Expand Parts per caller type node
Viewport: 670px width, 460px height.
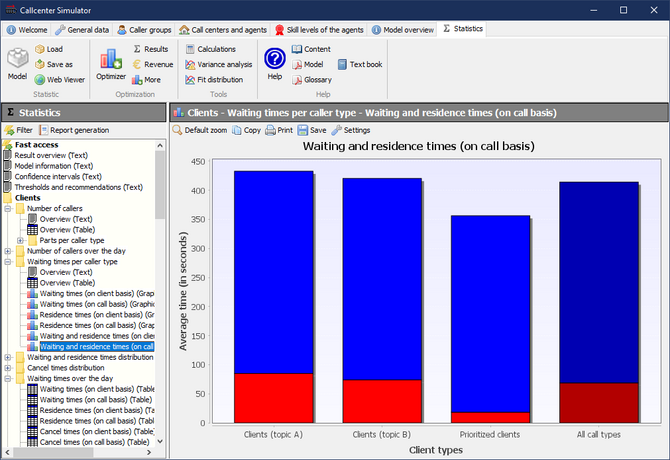click(x=20, y=240)
